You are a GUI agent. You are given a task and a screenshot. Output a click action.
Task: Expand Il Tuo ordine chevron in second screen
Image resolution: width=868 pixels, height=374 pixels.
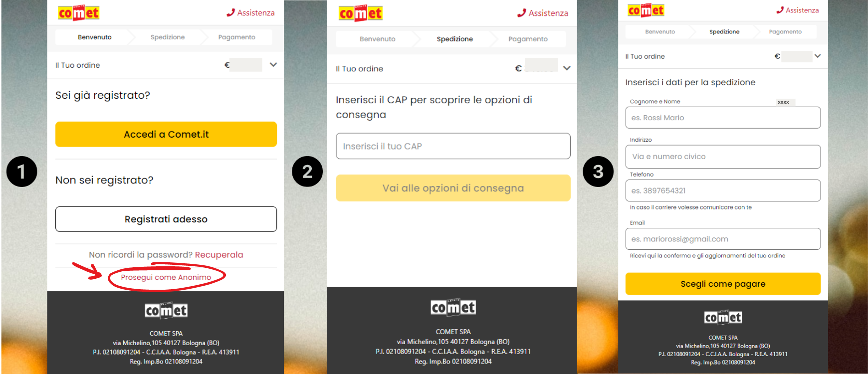[x=567, y=68]
